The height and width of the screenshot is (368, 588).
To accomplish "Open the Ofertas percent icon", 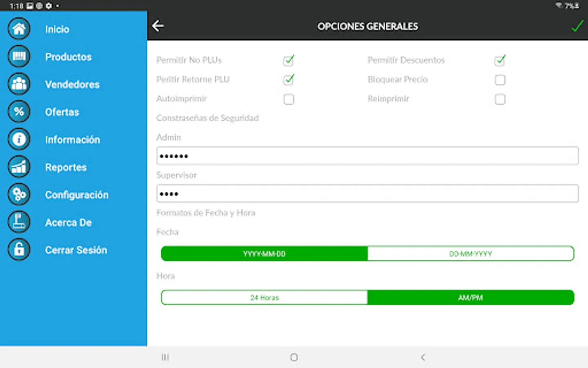I will 19,112.
